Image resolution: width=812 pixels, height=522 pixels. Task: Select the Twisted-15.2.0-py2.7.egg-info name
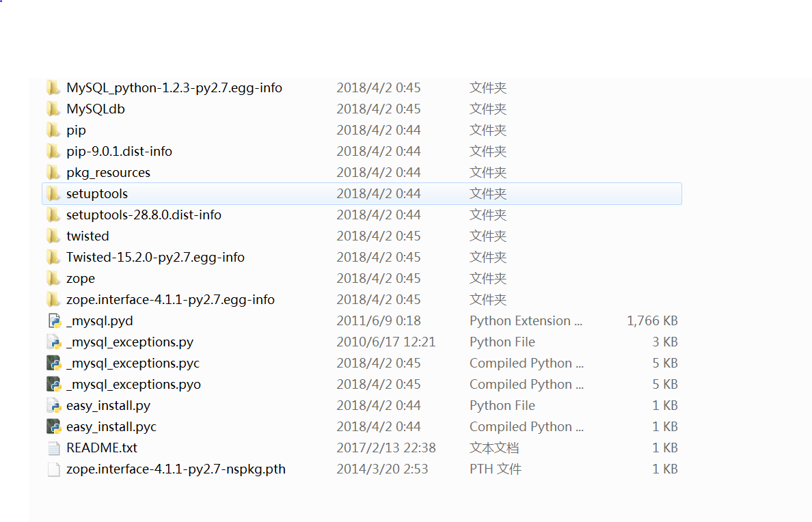pos(155,258)
